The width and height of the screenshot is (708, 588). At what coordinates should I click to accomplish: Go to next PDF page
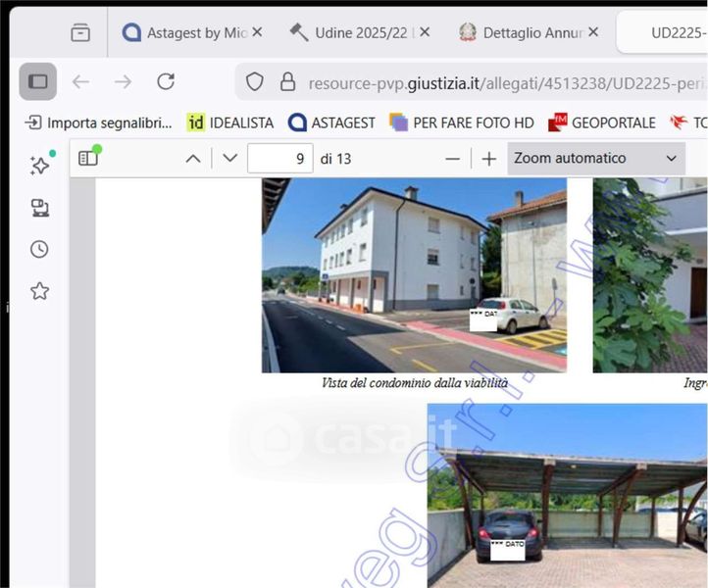(230, 159)
